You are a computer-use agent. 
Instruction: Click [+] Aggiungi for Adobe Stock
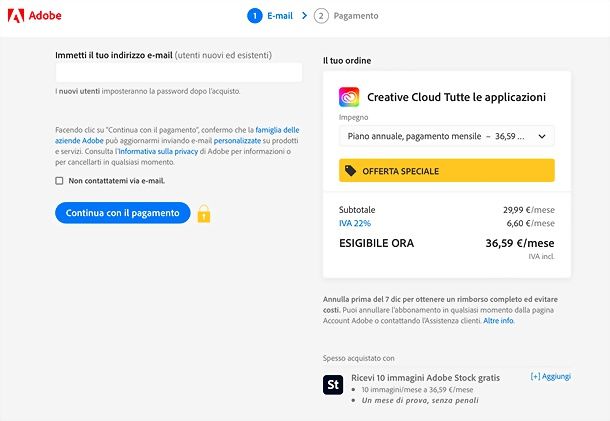click(x=550, y=376)
